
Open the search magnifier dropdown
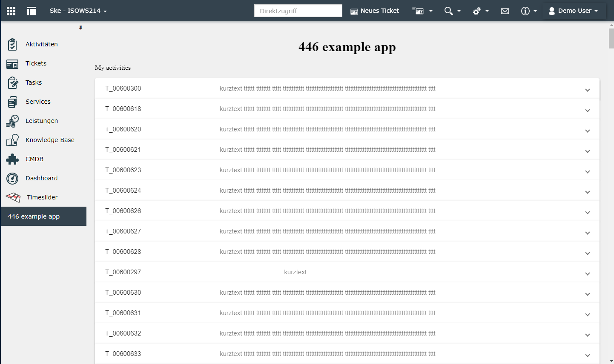coord(452,11)
